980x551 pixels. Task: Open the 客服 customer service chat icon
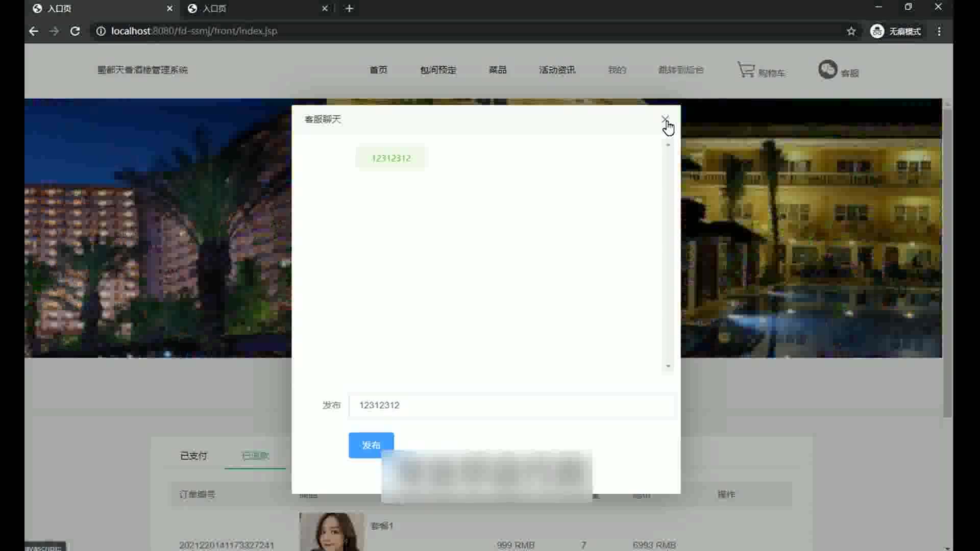click(x=827, y=69)
